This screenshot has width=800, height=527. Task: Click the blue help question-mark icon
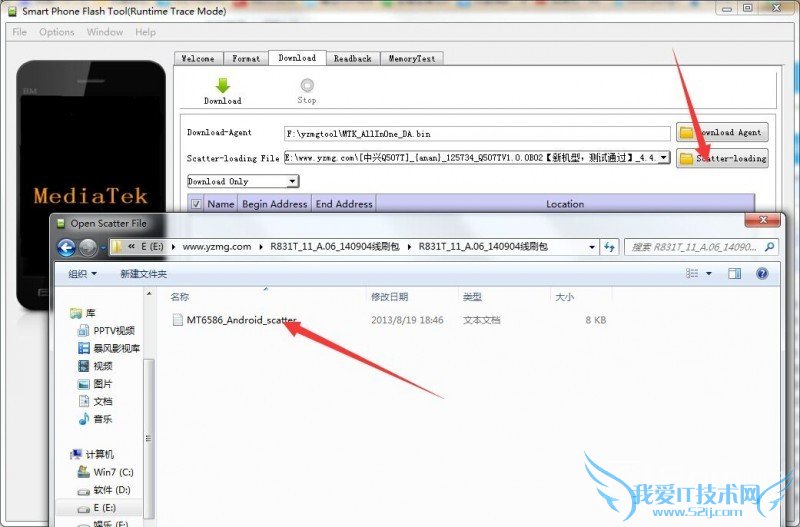[762, 273]
